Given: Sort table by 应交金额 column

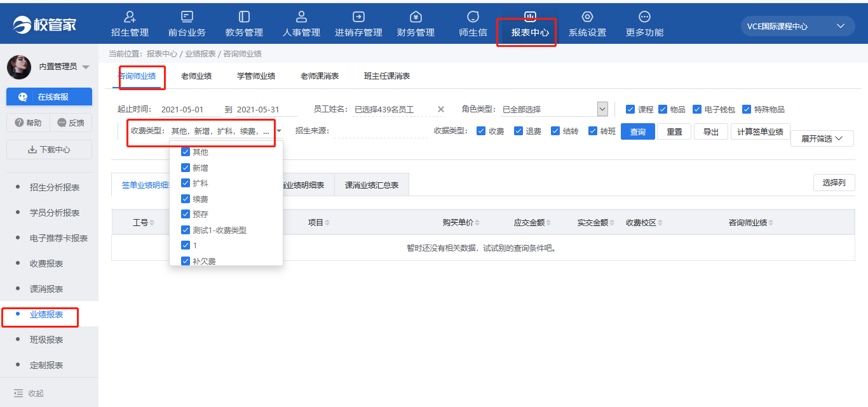Looking at the screenshot, I should point(548,223).
